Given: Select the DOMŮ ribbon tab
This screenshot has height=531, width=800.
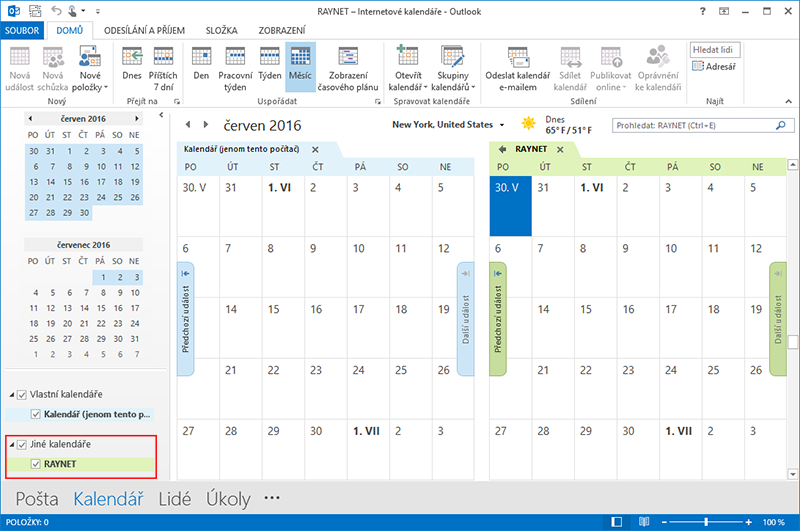Looking at the screenshot, I should pyautogui.click(x=69, y=31).
